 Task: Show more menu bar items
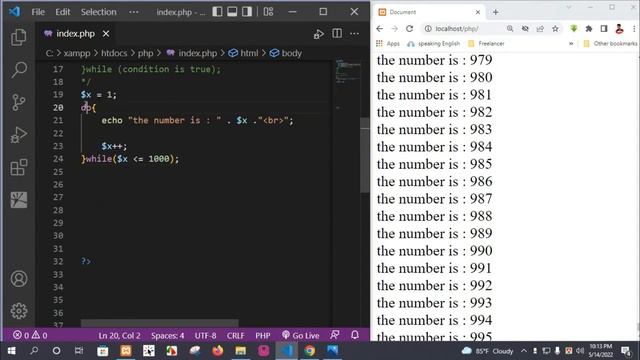click(133, 12)
